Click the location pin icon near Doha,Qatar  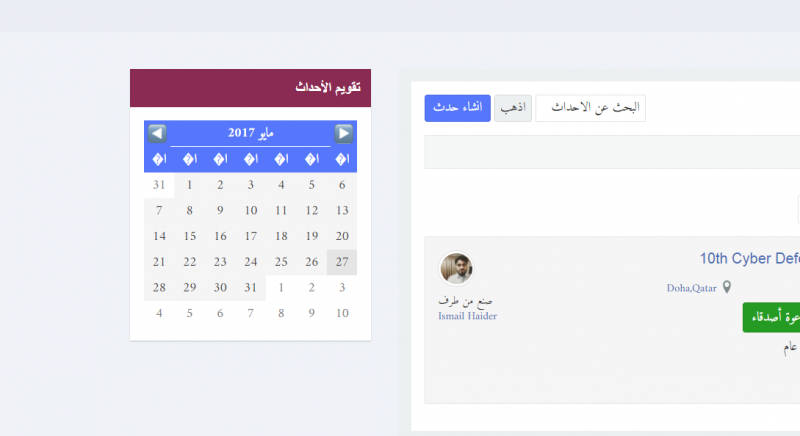click(727, 288)
